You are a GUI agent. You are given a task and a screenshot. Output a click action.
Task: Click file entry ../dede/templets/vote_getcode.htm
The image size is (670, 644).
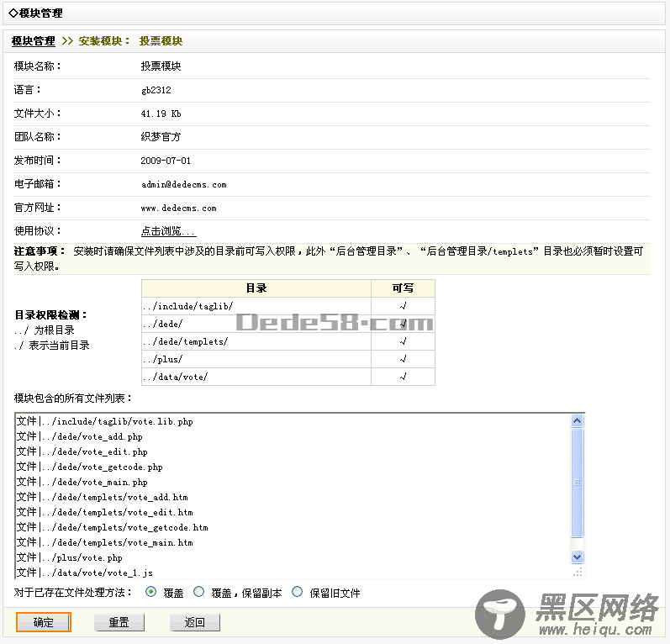click(113, 527)
